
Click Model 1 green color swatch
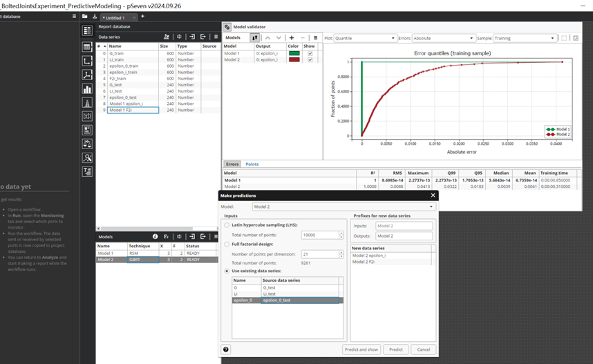[x=294, y=53]
